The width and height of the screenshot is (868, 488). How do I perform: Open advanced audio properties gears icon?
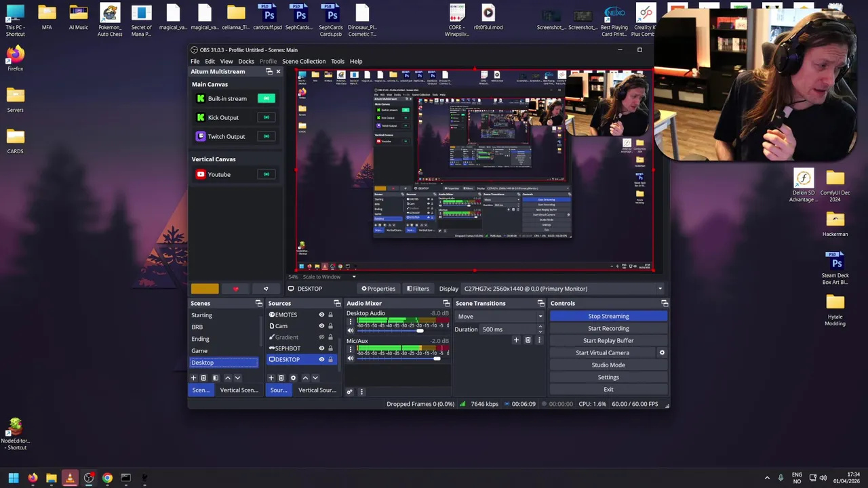349,391
